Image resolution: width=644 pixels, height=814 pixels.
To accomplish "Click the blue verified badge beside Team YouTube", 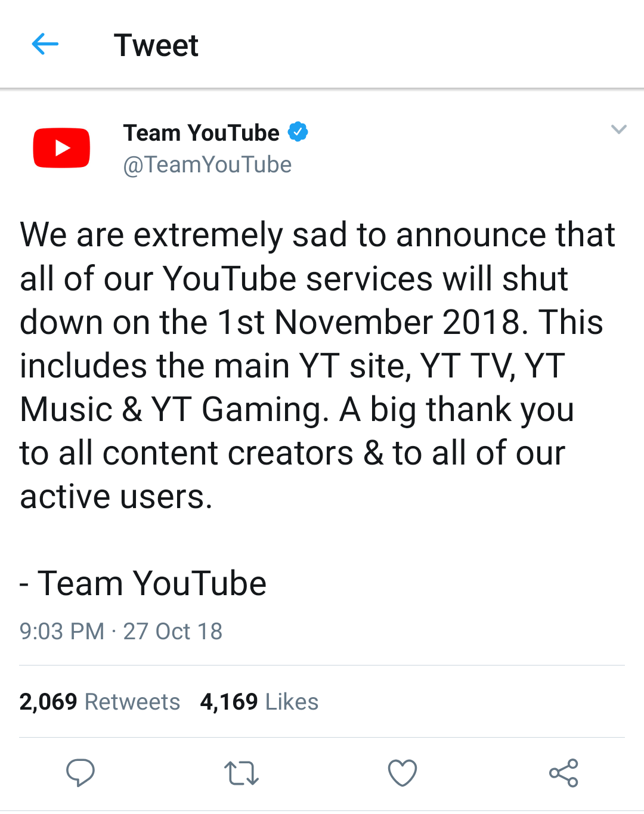I will click(298, 132).
